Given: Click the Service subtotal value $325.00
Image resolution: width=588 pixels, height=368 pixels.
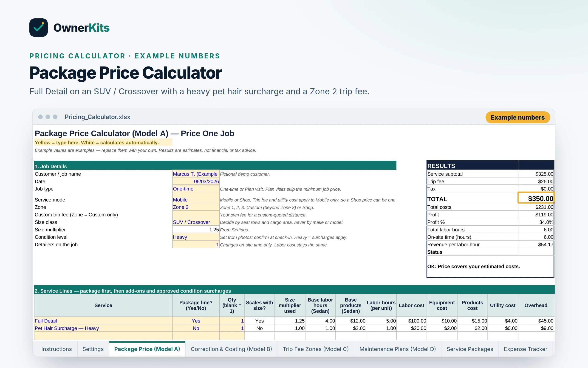Looking at the screenshot, I should [x=536, y=174].
